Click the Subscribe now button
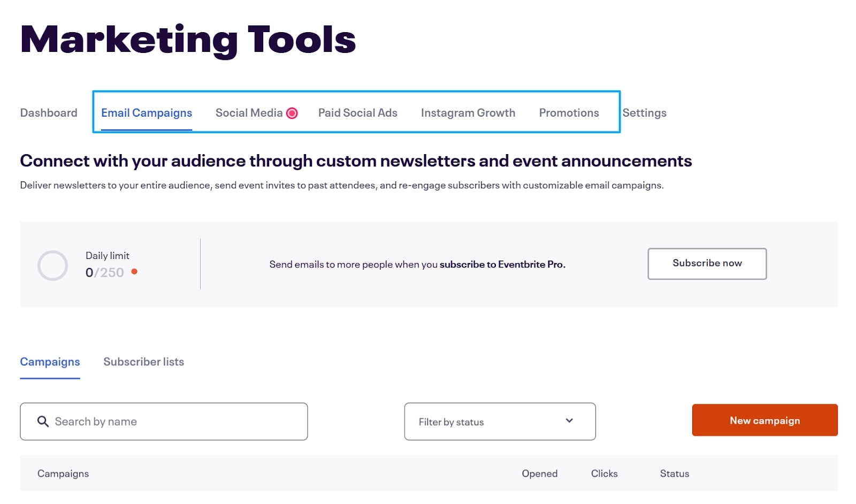This screenshot has height=504, width=856. tap(707, 263)
